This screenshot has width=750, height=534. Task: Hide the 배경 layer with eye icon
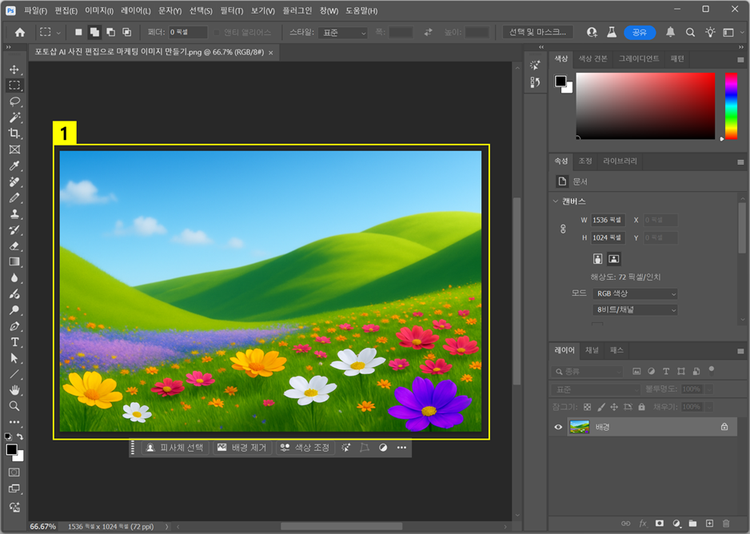[x=559, y=427]
